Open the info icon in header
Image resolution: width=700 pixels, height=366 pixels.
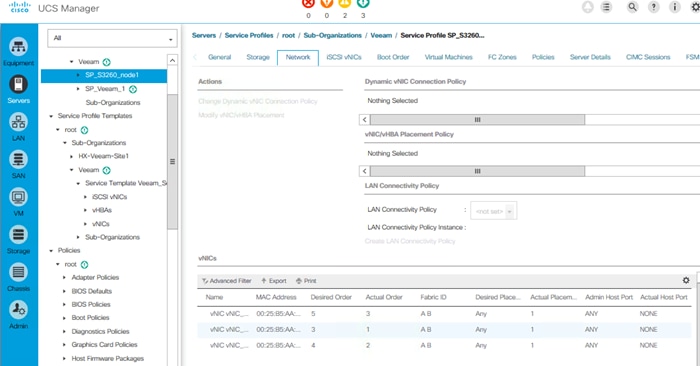[x=675, y=7]
